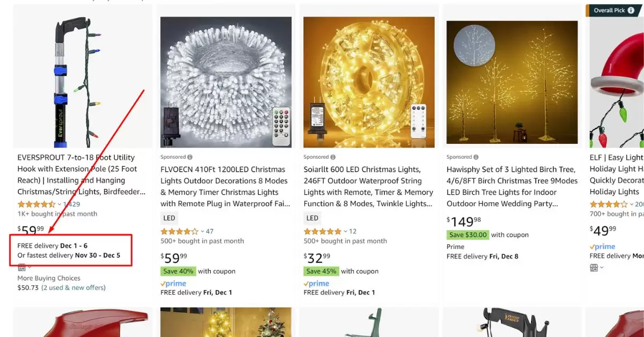Screen dimensions: 644x337
Task: Click the Sponsored info icon on FLVOECN listing
Action: click(190, 157)
